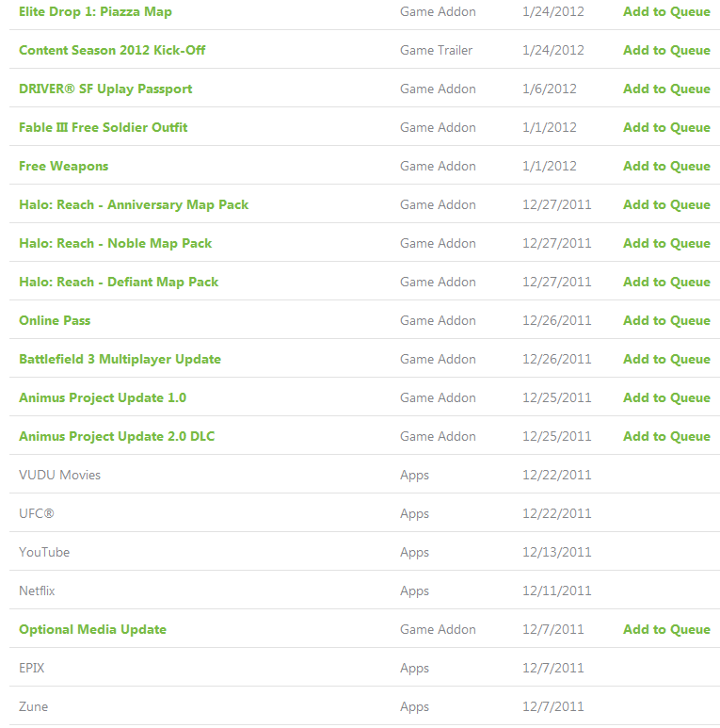Viewport: 720px width, 728px height.
Task: Open the Optional Media Update link
Action: 92,629
